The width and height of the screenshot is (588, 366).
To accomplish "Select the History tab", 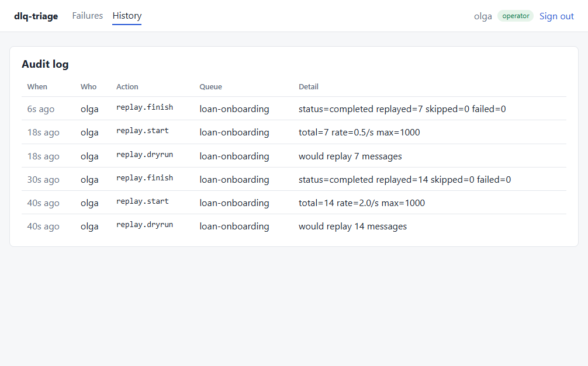I will [127, 16].
